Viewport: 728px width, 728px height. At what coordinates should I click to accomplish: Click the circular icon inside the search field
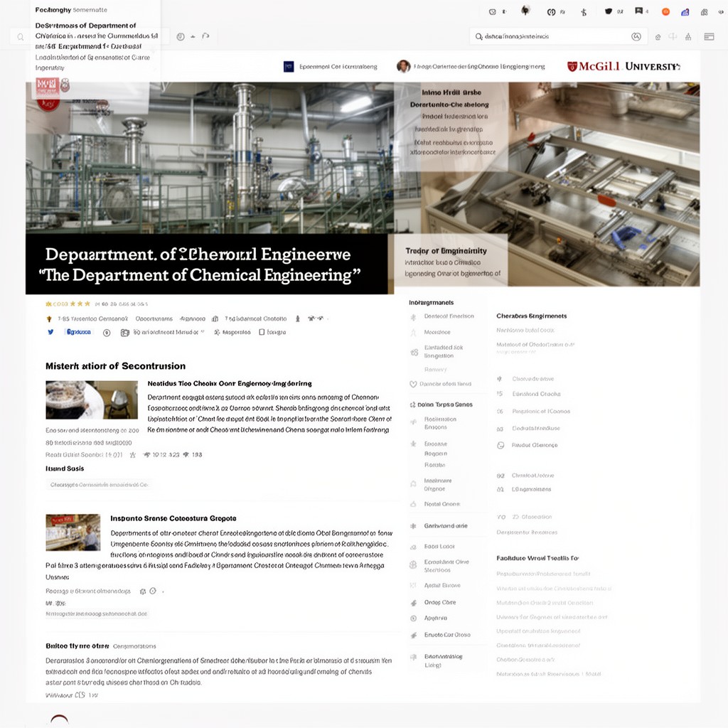coord(636,37)
